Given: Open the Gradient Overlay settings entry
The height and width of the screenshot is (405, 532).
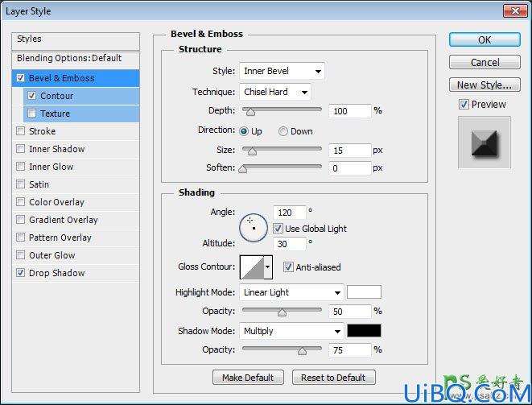Looking at the screenshot, I should tap(64, 220).
